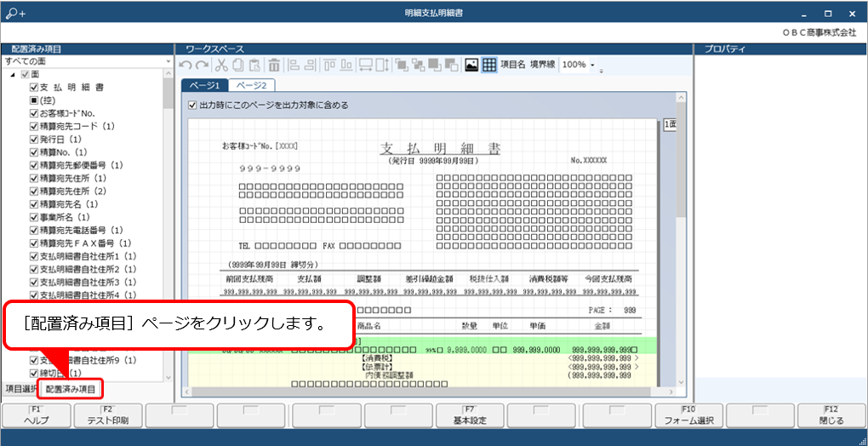Click the Delete trash can icon

(x=274, y=65)
